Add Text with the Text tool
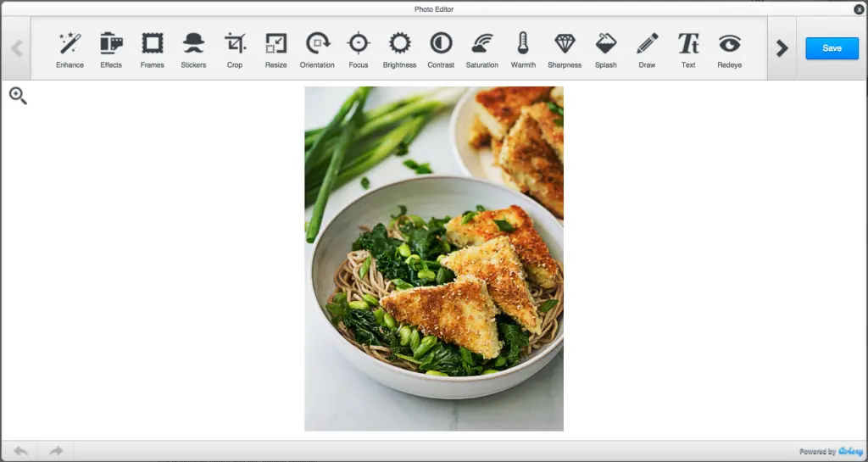Viewport: 868px width, 462px height. pos(688,50)
